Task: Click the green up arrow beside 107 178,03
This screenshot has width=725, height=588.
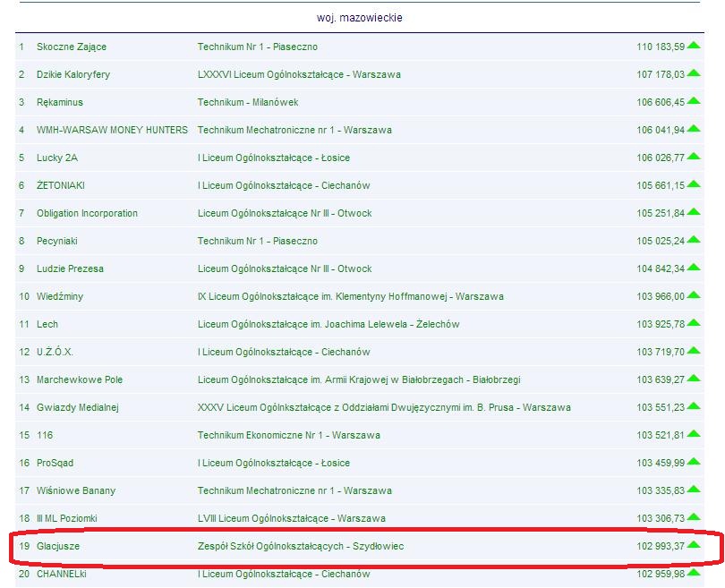Action: coord(694,73)
